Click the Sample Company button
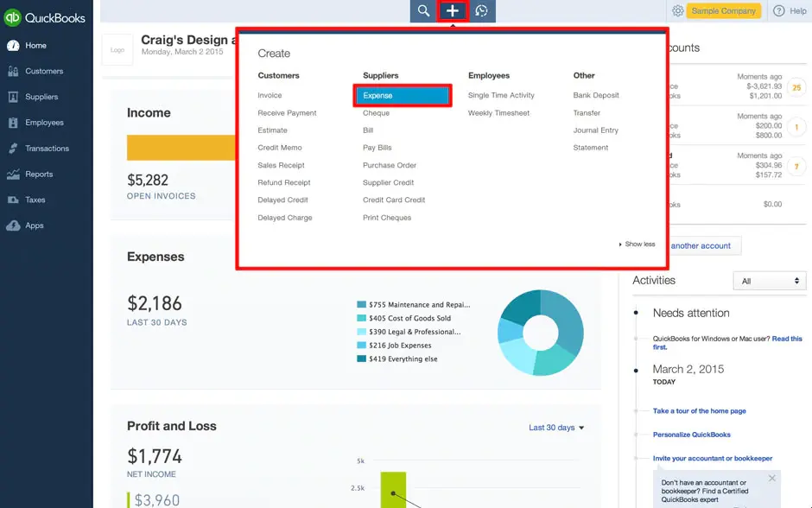The height and width of the screenshot is (508, 812). [723, 11]
